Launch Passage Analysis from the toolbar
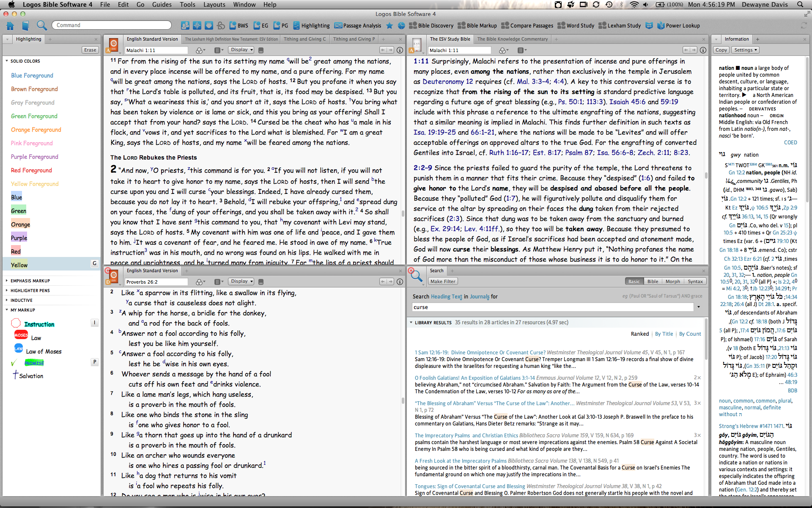Image resolution: width=812 pixels, height=508 pixels. 358,25
